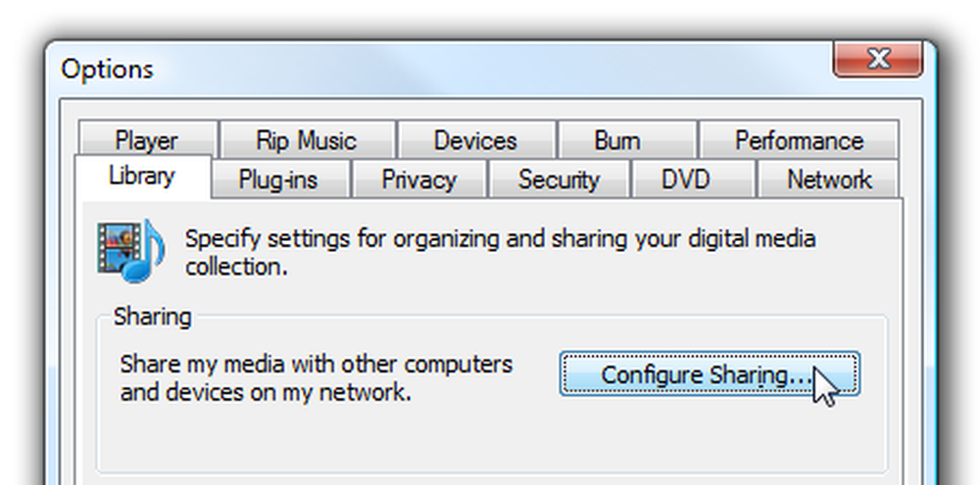Go to the Burn tab
980x485 pixels.
click(627, 140)
